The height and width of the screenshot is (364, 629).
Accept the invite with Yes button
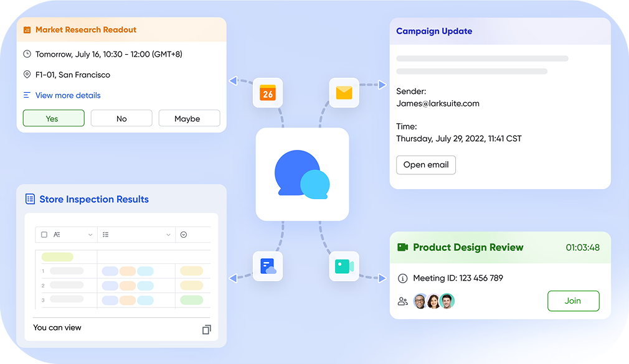(53, 118)
